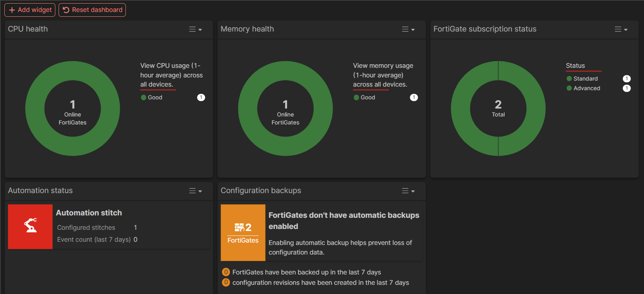Open the CPU health widget menu
Viewport: 644px width, 294px height.
tap(195, 29)
